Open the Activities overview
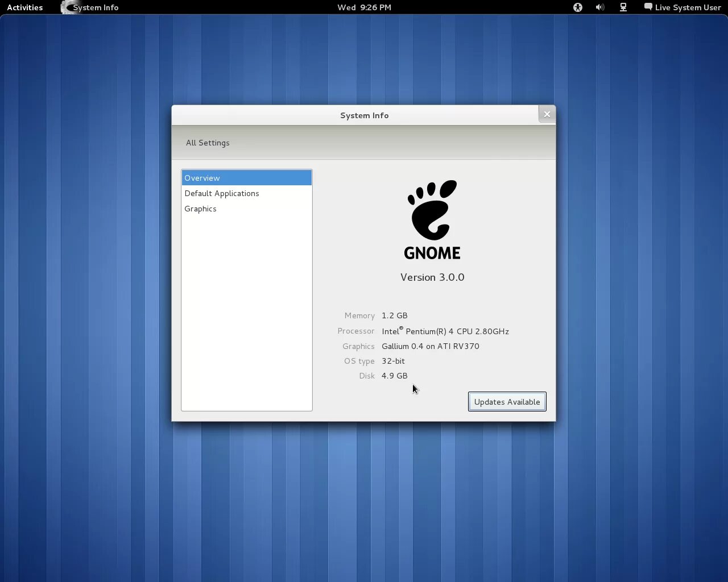The width and height of the screenshot is (728, 582). [x=25, y=7]
